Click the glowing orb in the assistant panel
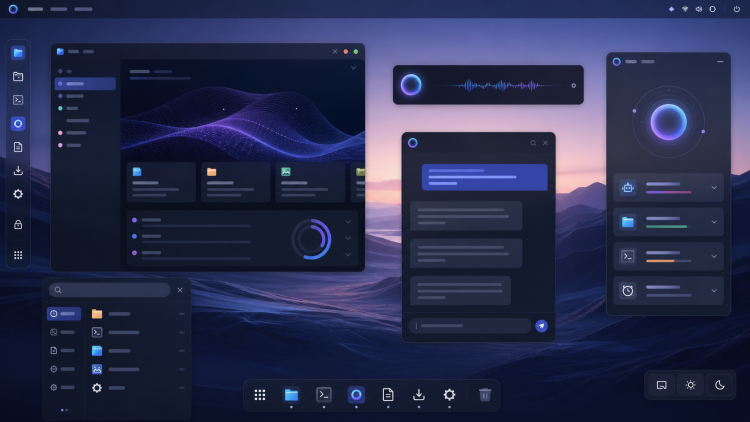 pyautogui.click(x=668, y=122)
